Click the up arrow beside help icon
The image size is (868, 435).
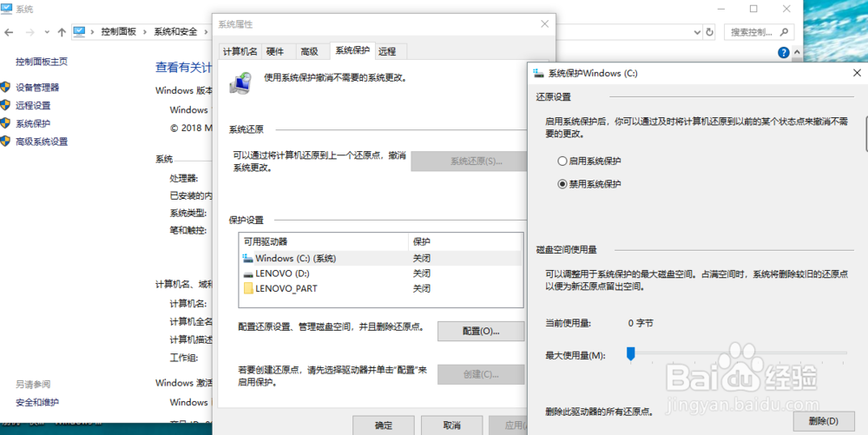coord(797,53)
